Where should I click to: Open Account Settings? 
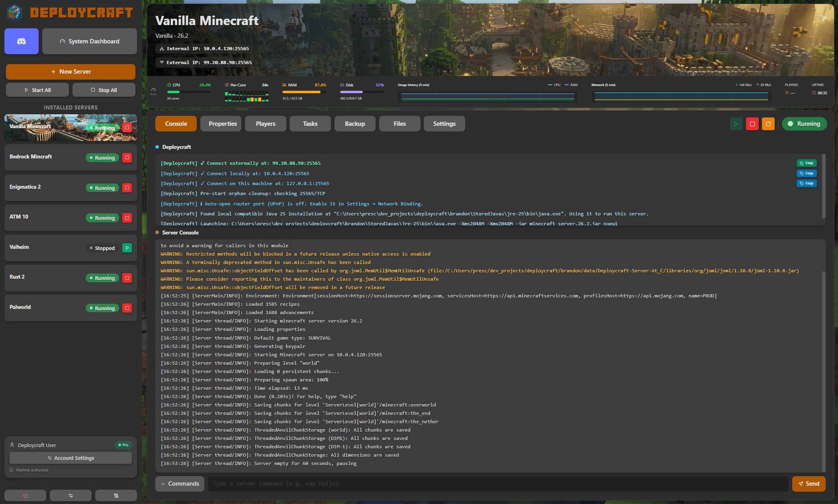pos(70,458)
